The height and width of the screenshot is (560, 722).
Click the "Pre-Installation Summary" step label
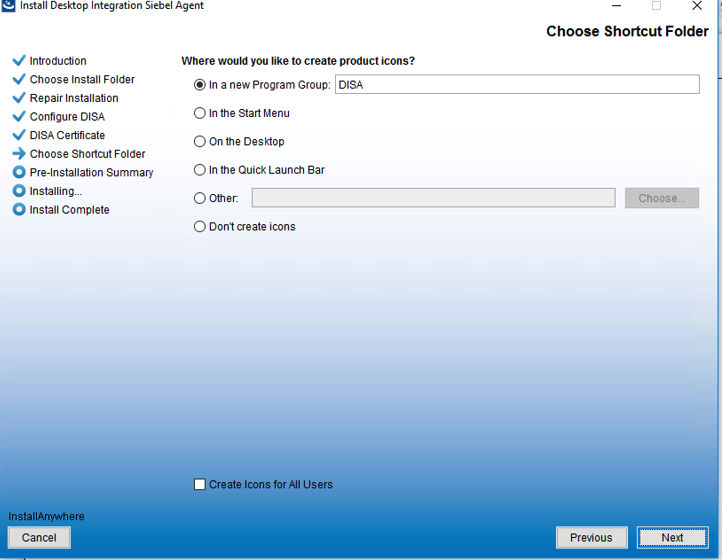[92, 172]
